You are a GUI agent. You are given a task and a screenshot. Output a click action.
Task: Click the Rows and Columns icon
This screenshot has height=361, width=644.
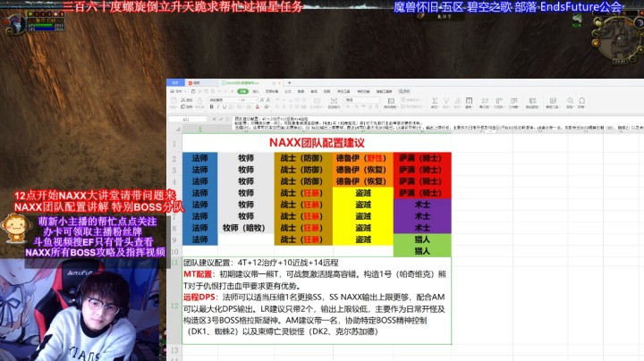[499, 100]
